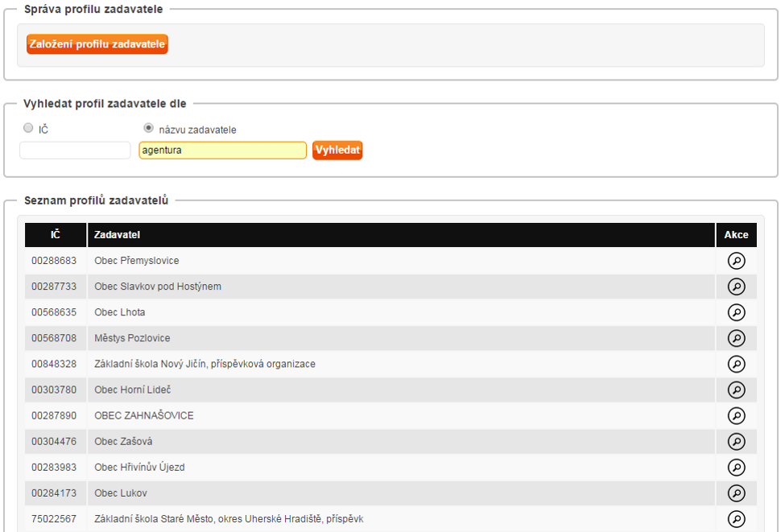The height and width of the screenshot is (532, 781).
Task: Click IČ value 00303780
Action: tap(54, 390)
